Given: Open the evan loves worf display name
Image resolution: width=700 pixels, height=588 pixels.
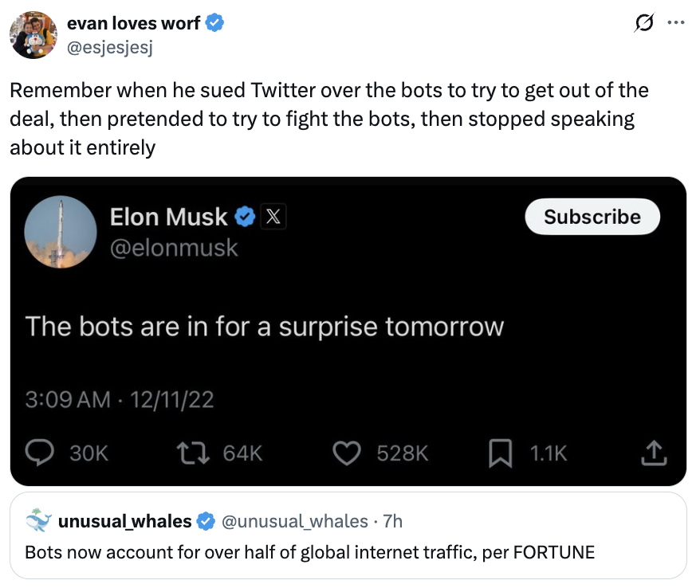Looking at the screenshot, I should 133,23.
